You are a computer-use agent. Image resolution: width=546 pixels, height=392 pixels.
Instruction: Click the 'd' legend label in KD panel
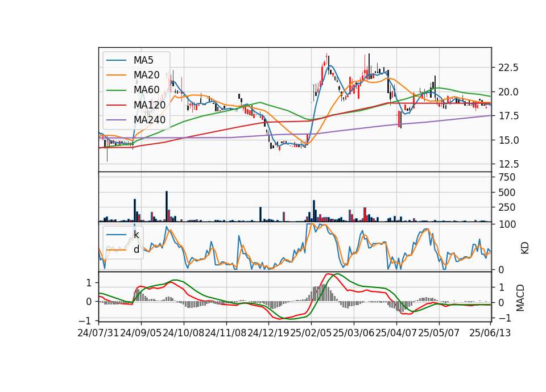[136, 249]
